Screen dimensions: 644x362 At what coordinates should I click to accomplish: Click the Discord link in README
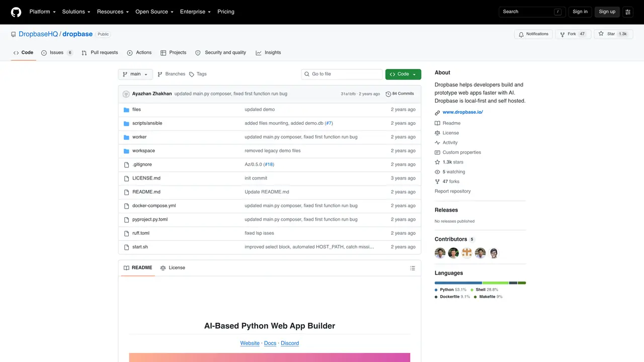[290, 343]
